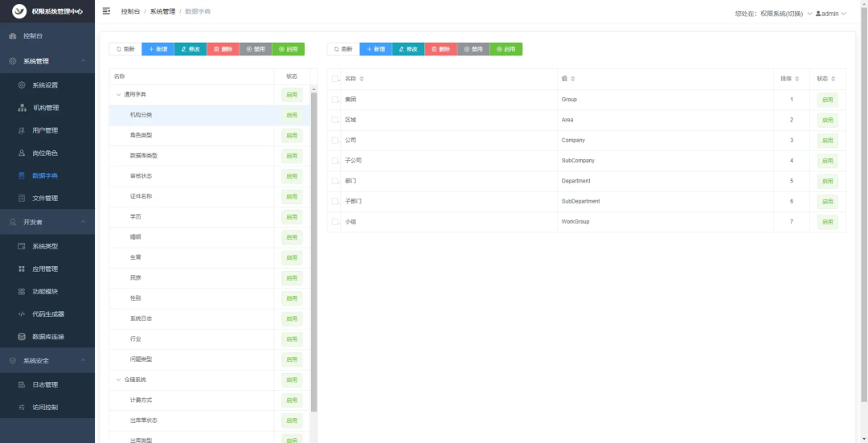Open 应用管理 in the sidebar menu

47,269
